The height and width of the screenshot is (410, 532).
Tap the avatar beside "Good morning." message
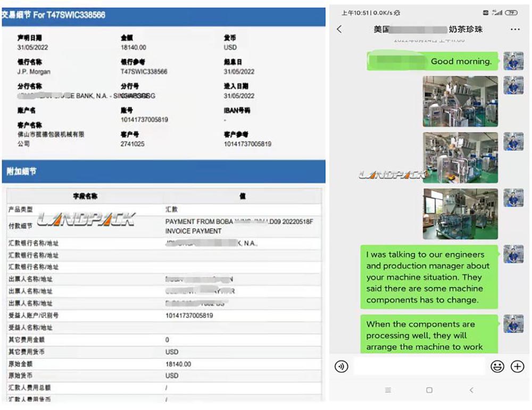(513, 61)
